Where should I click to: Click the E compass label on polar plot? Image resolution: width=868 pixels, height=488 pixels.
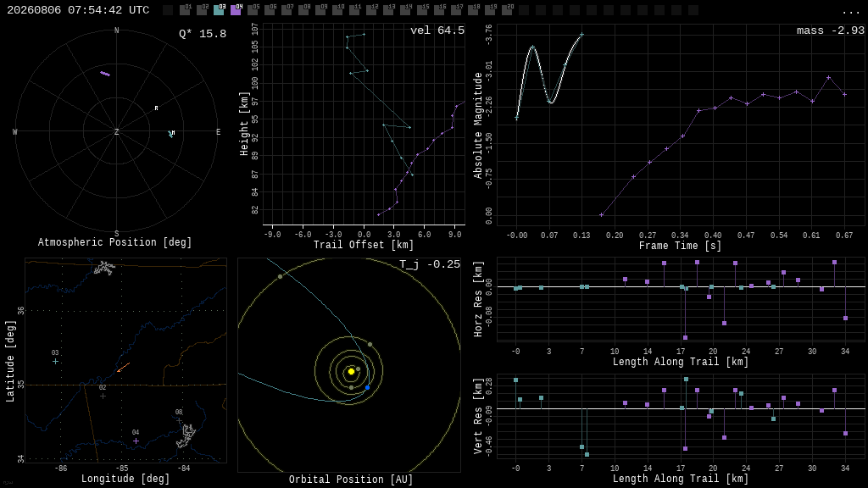(218, 131)
